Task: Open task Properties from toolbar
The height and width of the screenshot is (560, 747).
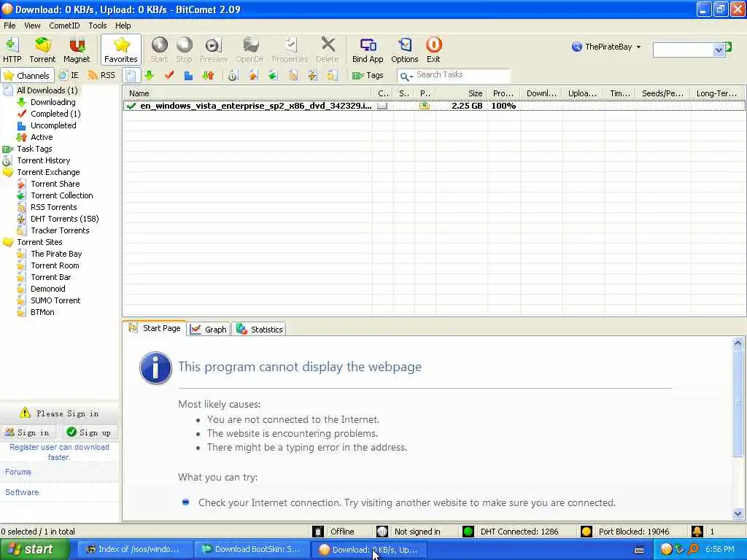Action: click(x=290, y=50)
